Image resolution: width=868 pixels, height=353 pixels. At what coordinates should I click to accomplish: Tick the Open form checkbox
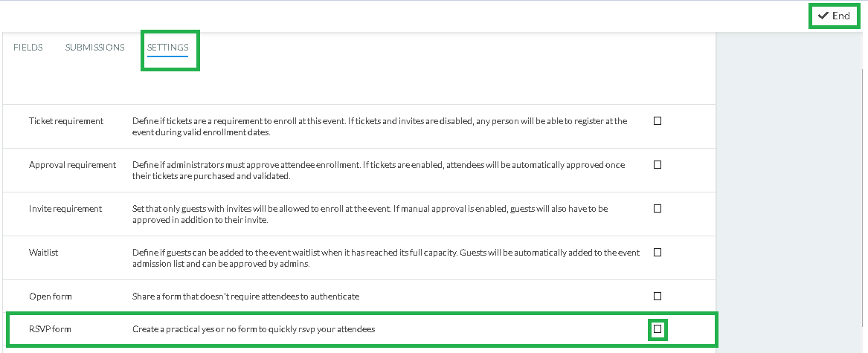pos(657,296)
